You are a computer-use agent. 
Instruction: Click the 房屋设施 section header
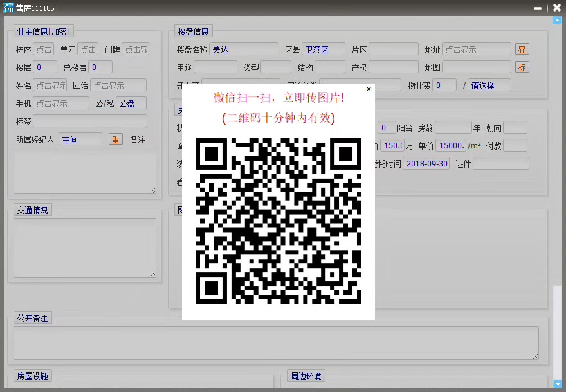coord(33,376)
